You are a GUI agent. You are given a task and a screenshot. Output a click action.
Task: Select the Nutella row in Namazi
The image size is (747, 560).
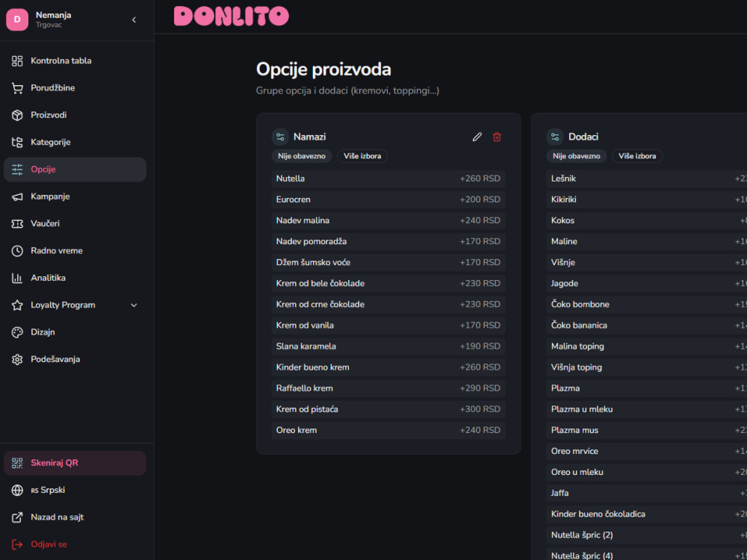(388, 178)
